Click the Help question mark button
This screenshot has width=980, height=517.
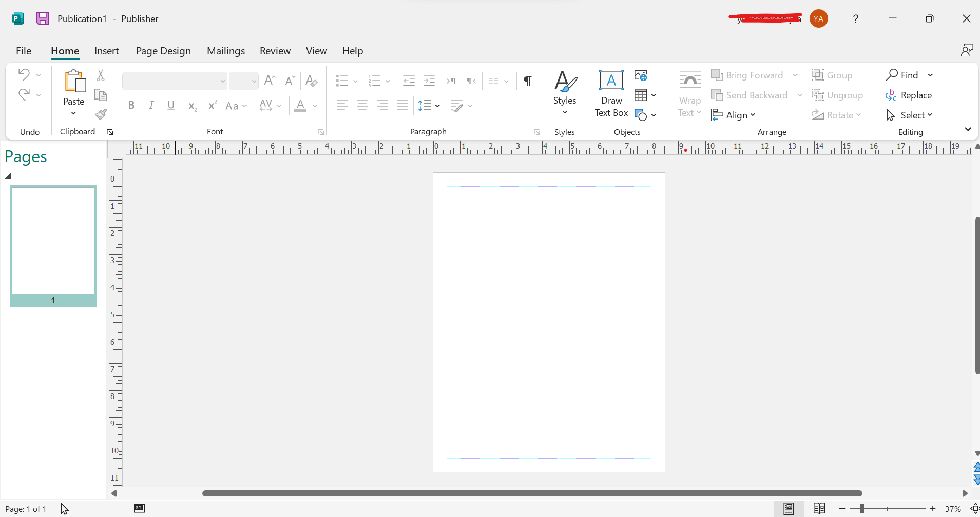pyautogui.click(x=855, y=18)
